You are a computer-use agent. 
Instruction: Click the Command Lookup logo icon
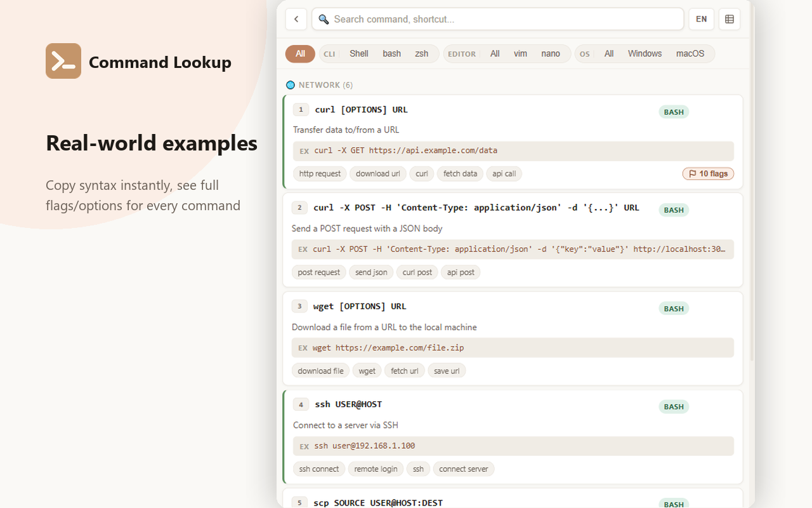point(63,61)
